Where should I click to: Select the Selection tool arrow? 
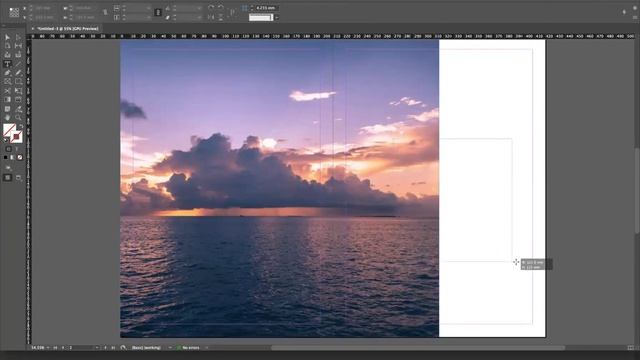(x=7, y=37)
